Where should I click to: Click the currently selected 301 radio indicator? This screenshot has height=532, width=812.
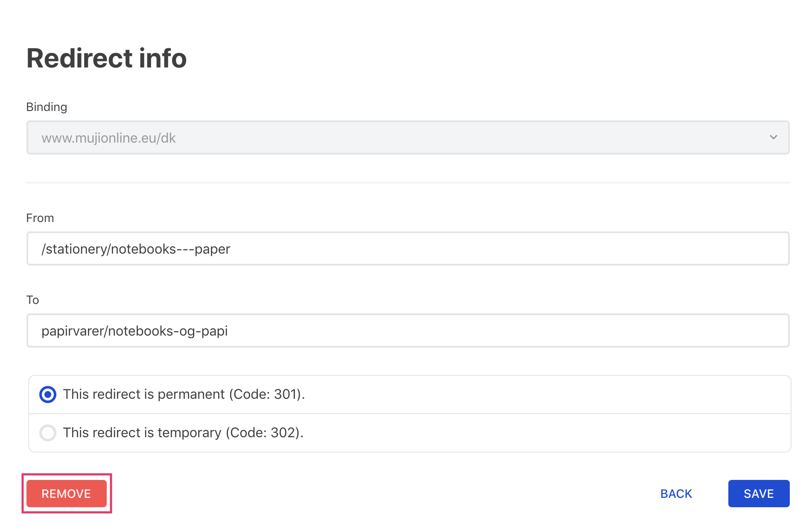(x=48, y=394)
